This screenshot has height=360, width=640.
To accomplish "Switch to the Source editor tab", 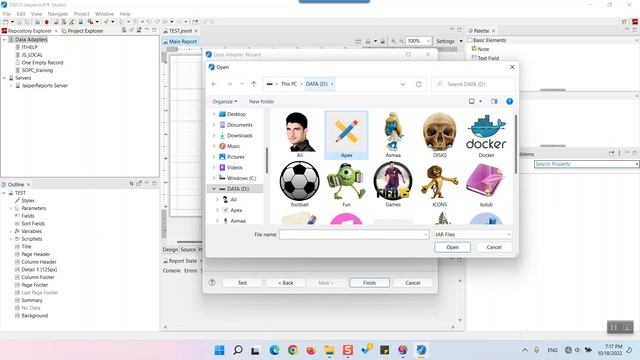I will (x=188, y=249).
